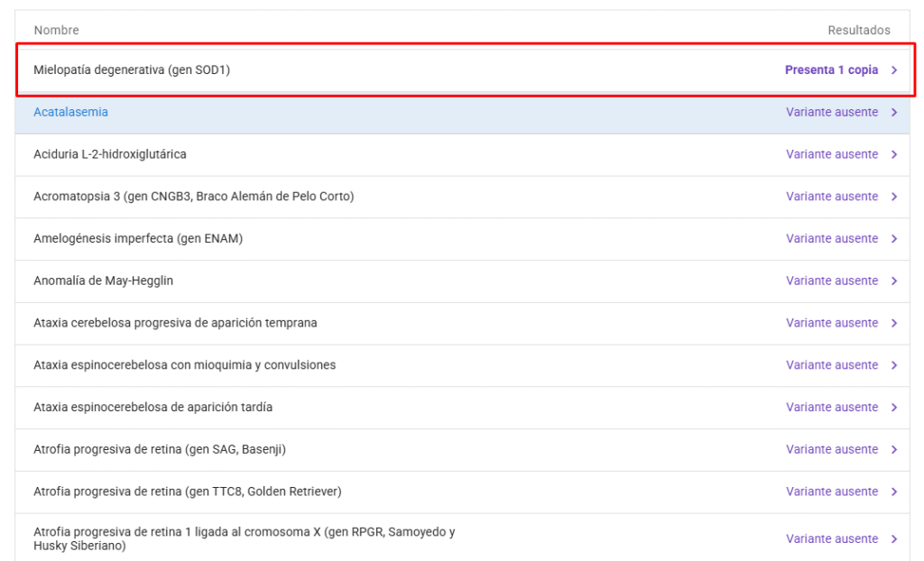The image size is (924, 561).
Task: Click the Resultados column header
Action: (x=858, y=31)
